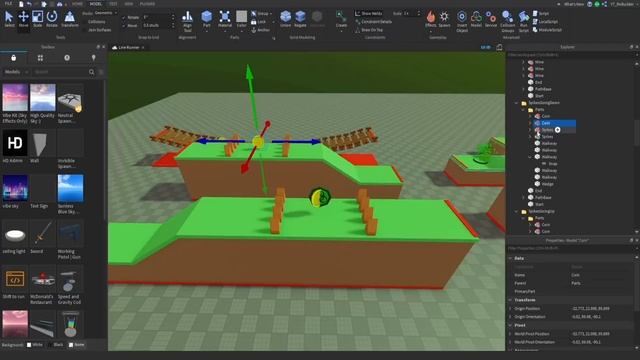
Task: Toggle Draw On Top
Action: coord(368,30)
